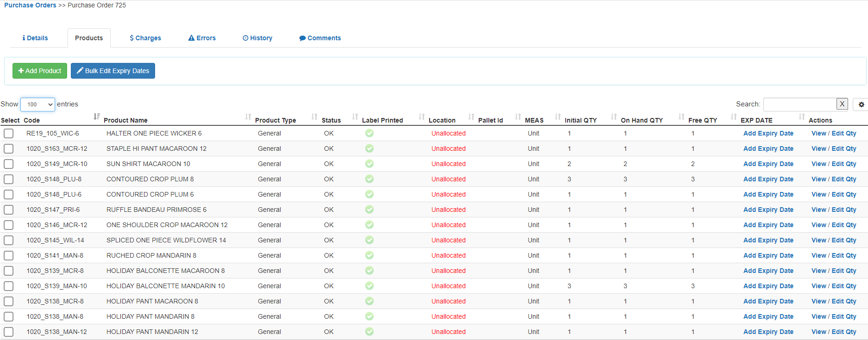This screenshot has width=868, height=340.
Task: Check the 1020_S139_MAN-10 row checkbox
Action: coord(9,286)
